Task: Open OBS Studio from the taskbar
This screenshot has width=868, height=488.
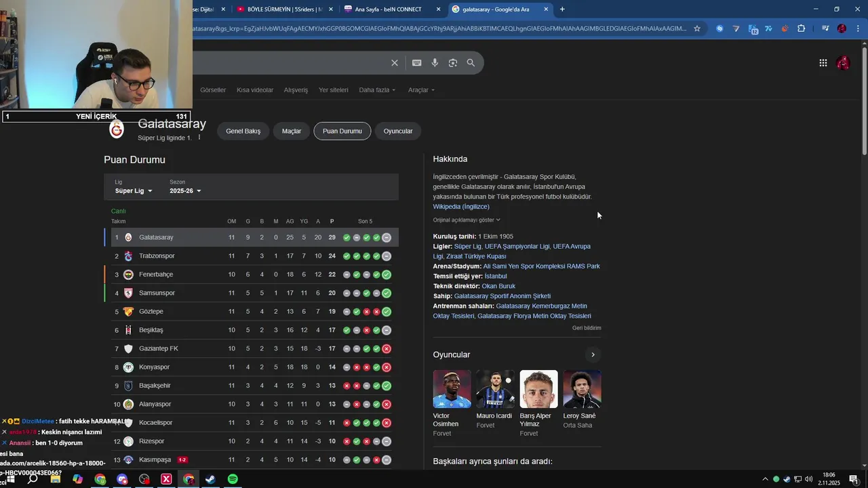Action: [x=144, y=479]
